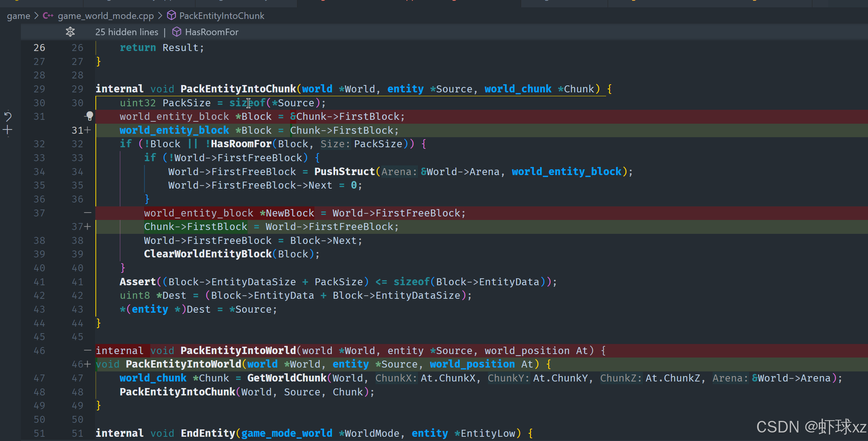Image resolution: width=868 pixels, height=441 pixels.
Task: Click the C++ file icon in breadcrumbs
Action: [x=48, y=16]
